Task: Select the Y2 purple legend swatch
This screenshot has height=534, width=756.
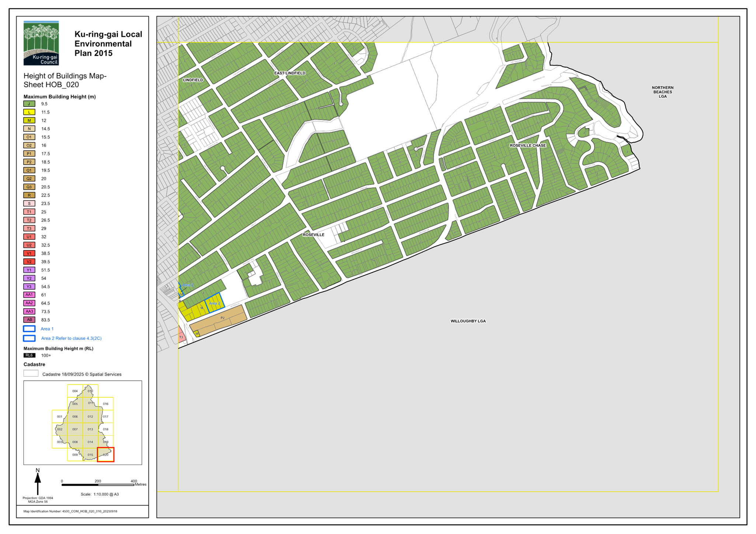Action: click(x=29, y=278)
